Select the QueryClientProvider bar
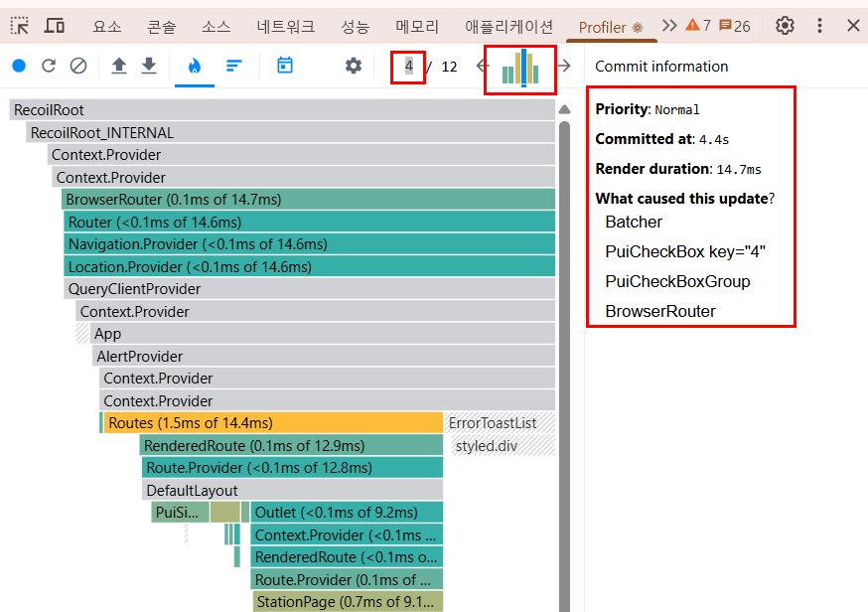Image resolution: width=868 pixels, height=612 pixels. [x=310, y=288]
